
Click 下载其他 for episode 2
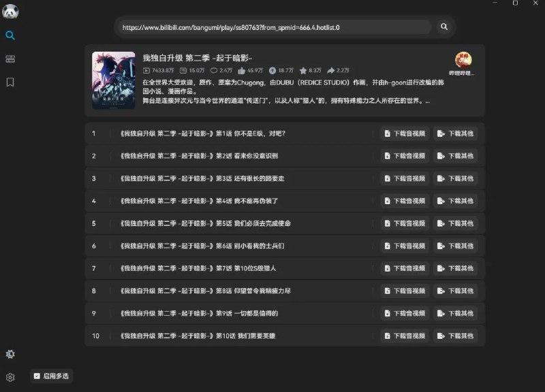coord(455,156)
